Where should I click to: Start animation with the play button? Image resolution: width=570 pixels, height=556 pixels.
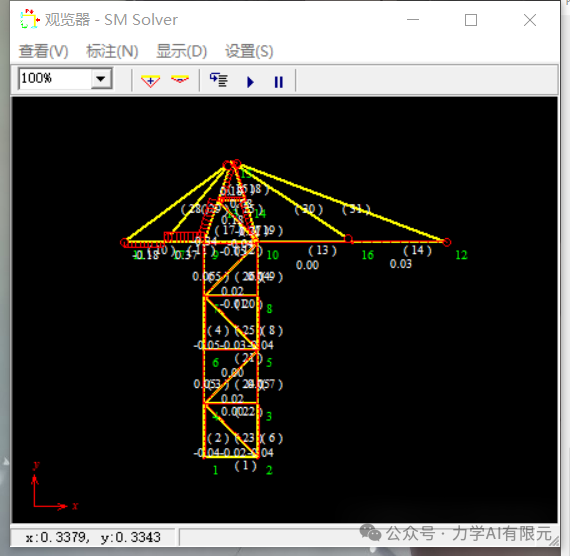tap(250, 82)
